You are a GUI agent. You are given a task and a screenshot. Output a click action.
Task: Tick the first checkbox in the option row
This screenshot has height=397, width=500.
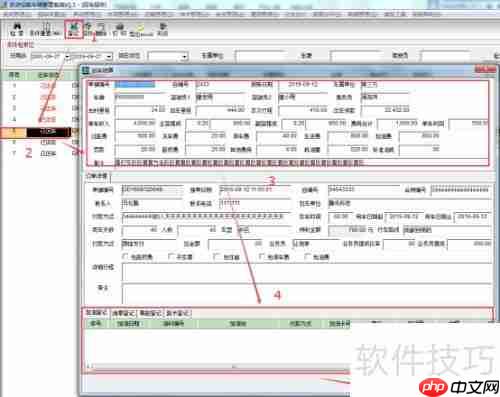(x=126, y=256)
